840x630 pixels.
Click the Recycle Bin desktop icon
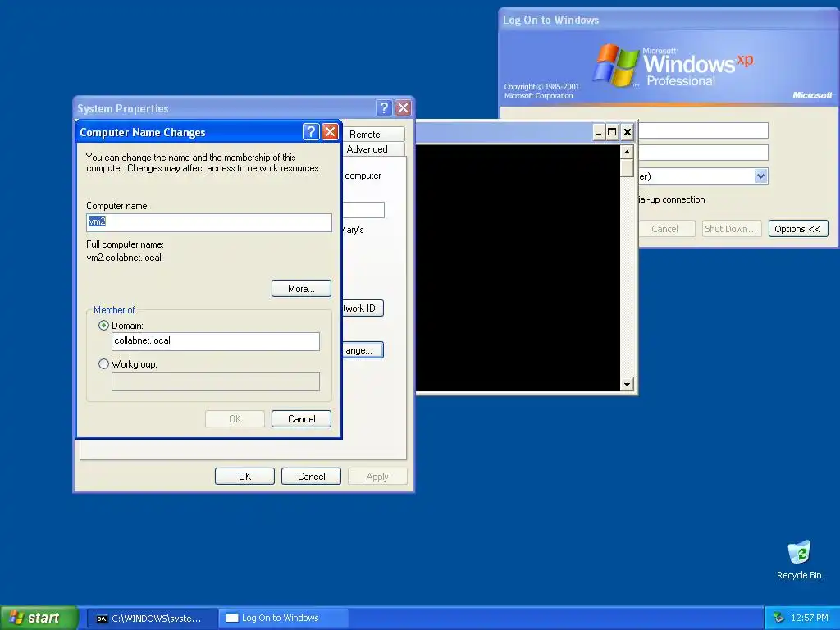[799, 559]
